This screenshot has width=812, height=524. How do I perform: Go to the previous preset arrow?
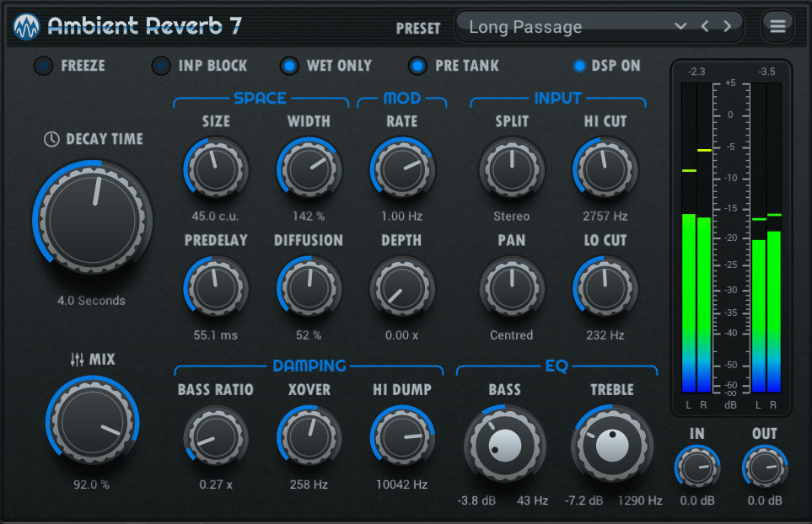click(x=705, y=26)
